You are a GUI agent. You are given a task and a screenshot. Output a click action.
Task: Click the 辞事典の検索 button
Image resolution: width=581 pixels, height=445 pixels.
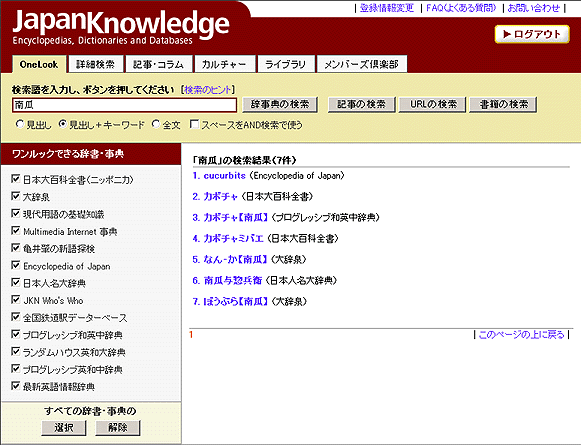[x=280, y=104]
